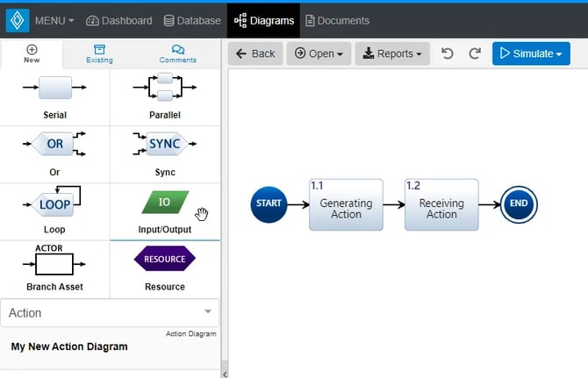Screen dimensions: 588x378
Task: Click the undo arrow icon
Action: tap(447, 53)
